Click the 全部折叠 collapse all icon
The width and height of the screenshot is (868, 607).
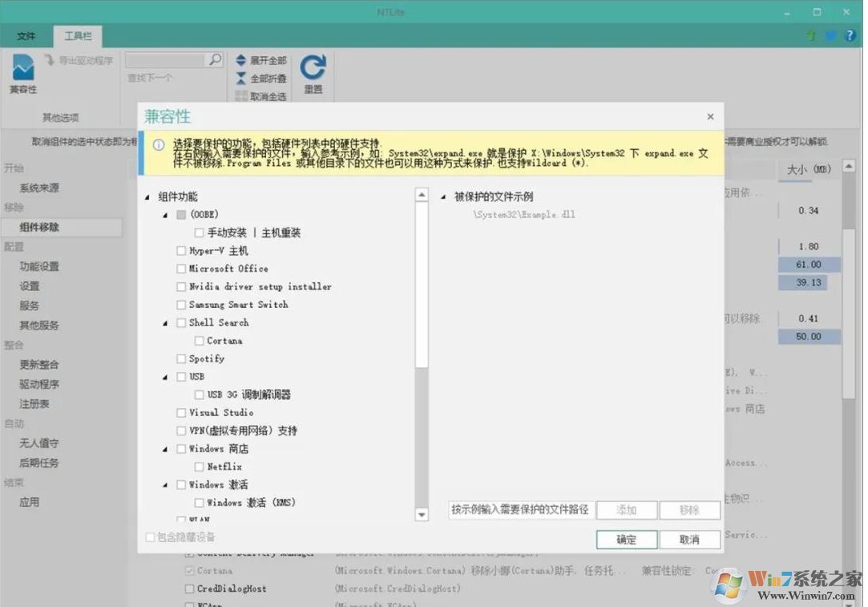[x=240, y=78]
